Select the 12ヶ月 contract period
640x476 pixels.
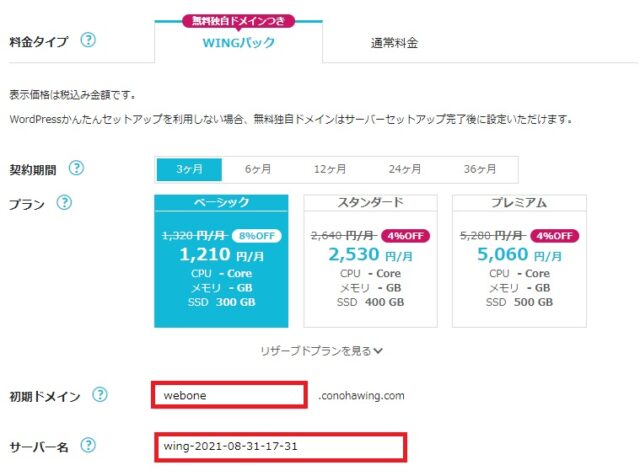[330, 169]
